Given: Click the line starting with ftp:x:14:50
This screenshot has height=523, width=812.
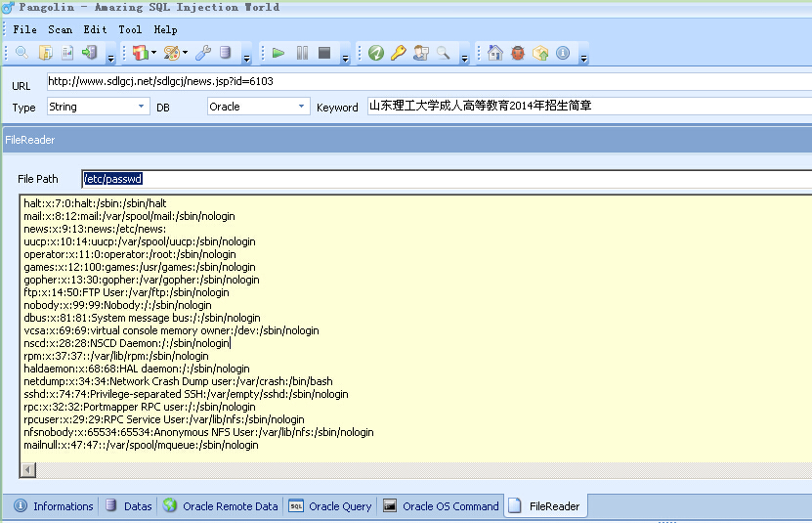Looking at the screenshot, I should click(126, 292).
